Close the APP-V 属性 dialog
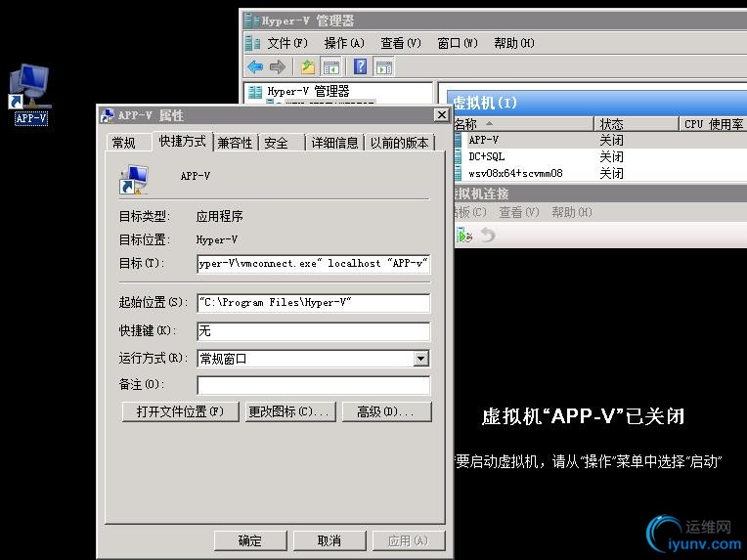This screenshot has width=747, height=560. click(x=442, y=114)
